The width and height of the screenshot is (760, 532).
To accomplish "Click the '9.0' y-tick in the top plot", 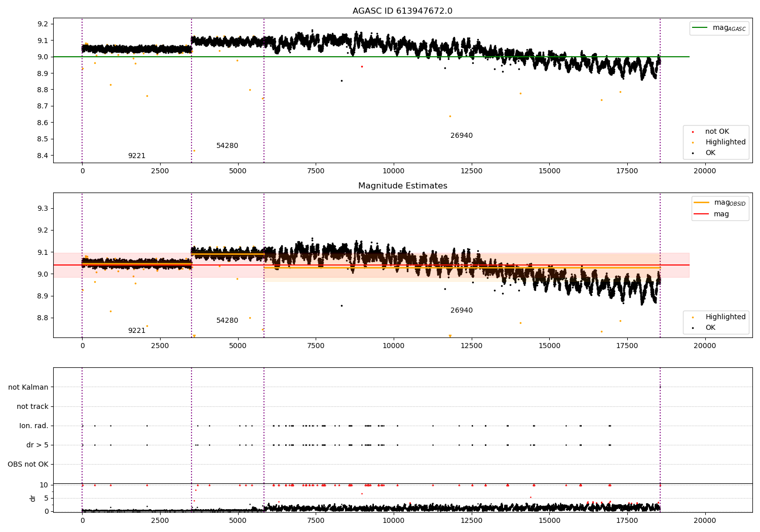I will point(43,57).
